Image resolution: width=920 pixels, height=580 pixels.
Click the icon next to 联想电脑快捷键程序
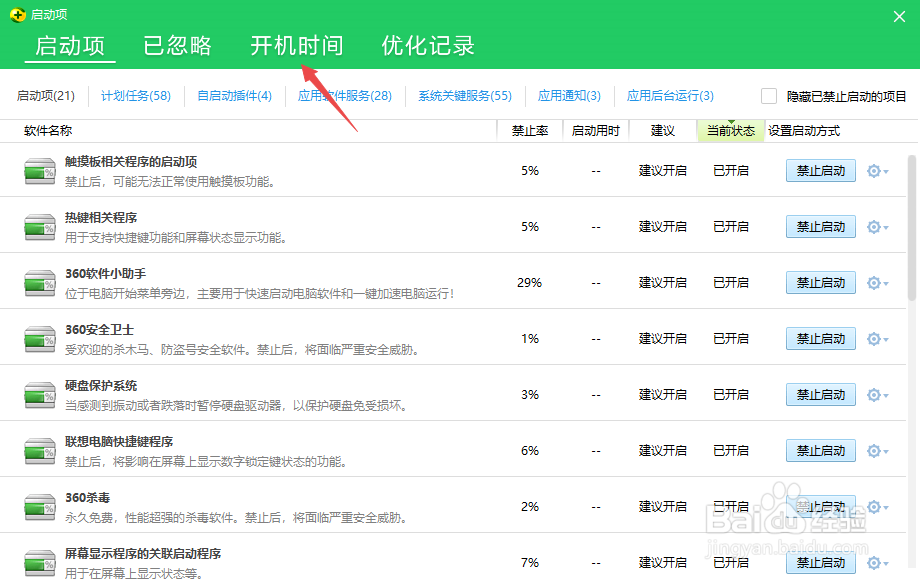[40, 451]
